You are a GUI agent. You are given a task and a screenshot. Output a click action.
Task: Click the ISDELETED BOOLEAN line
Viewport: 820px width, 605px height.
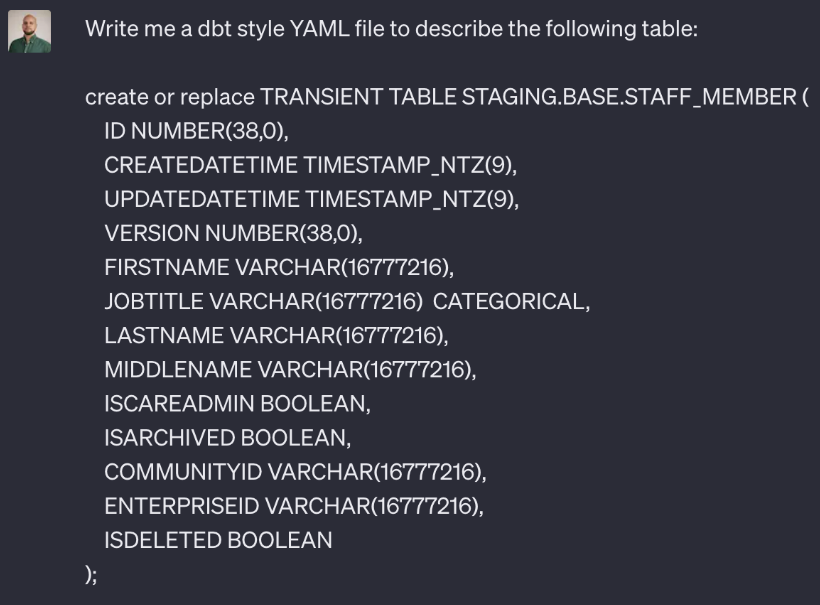tap(218, 540)
